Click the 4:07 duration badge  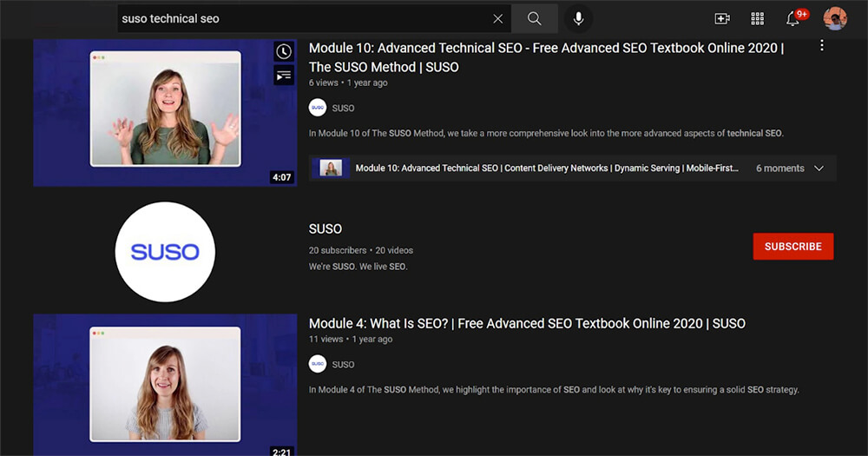282,177
